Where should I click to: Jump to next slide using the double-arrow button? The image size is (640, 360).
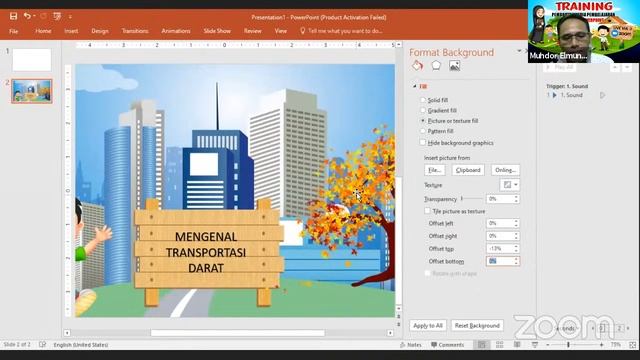[399, 324]
